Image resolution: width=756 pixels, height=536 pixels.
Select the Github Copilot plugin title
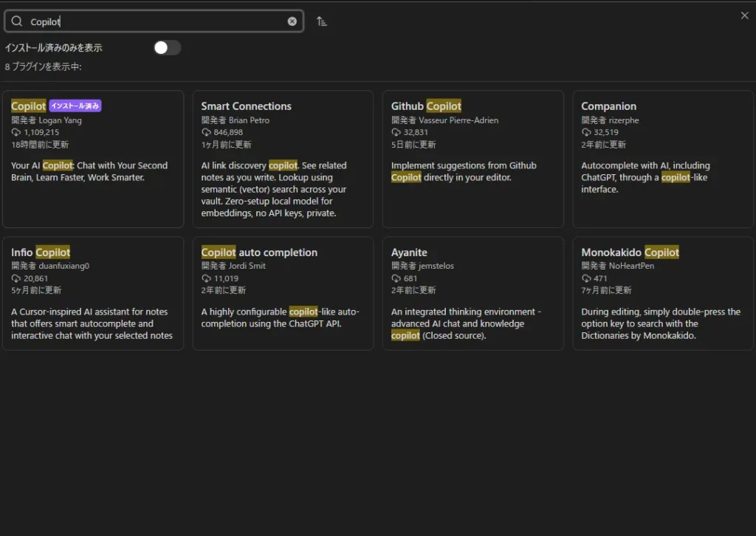coord(426,106)
